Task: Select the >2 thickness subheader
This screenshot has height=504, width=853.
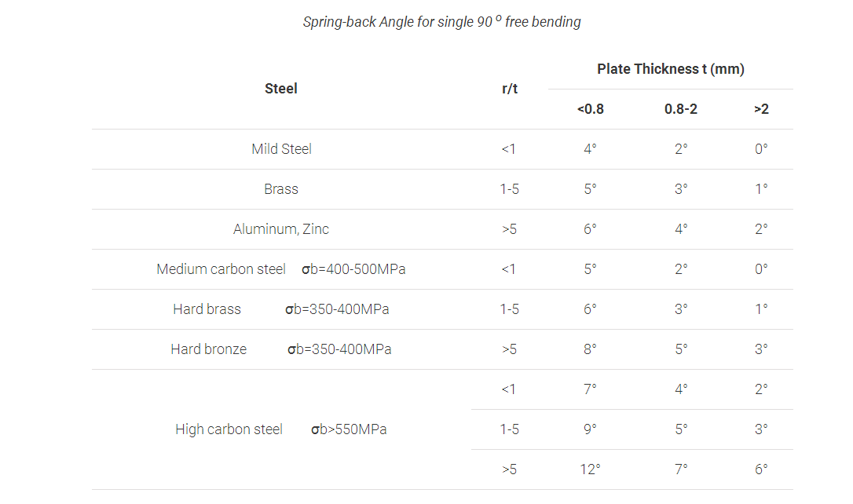Action: click(x=761, y=109)
